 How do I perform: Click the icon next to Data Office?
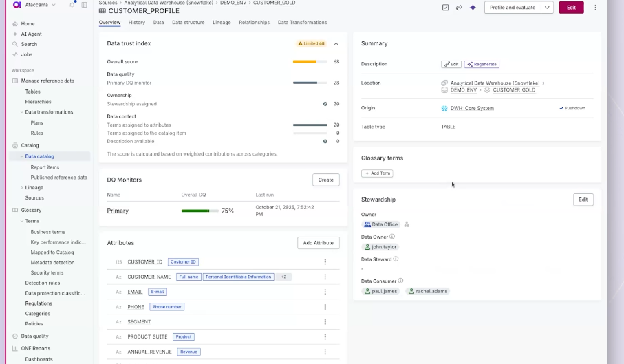(407, 224)
